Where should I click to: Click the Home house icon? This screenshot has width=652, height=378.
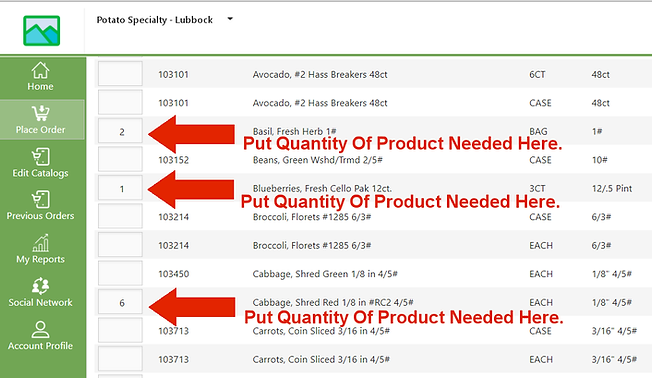(40, 70)
